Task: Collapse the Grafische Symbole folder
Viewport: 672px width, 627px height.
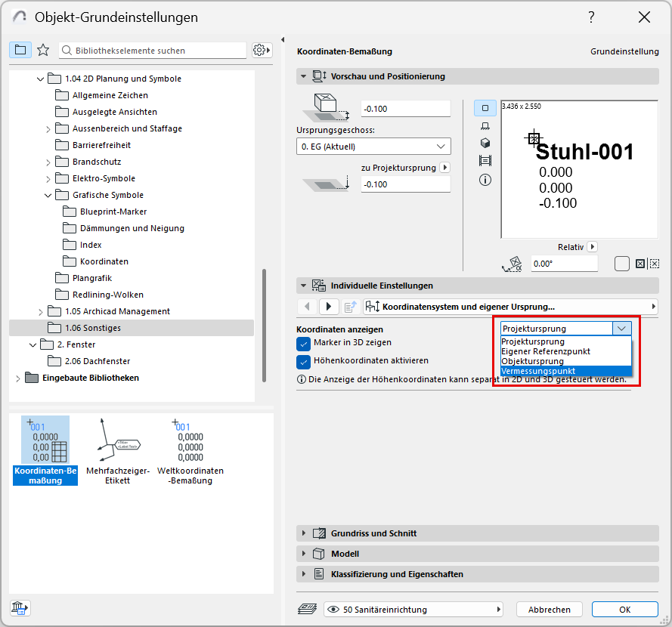Action: coord(48,196)
